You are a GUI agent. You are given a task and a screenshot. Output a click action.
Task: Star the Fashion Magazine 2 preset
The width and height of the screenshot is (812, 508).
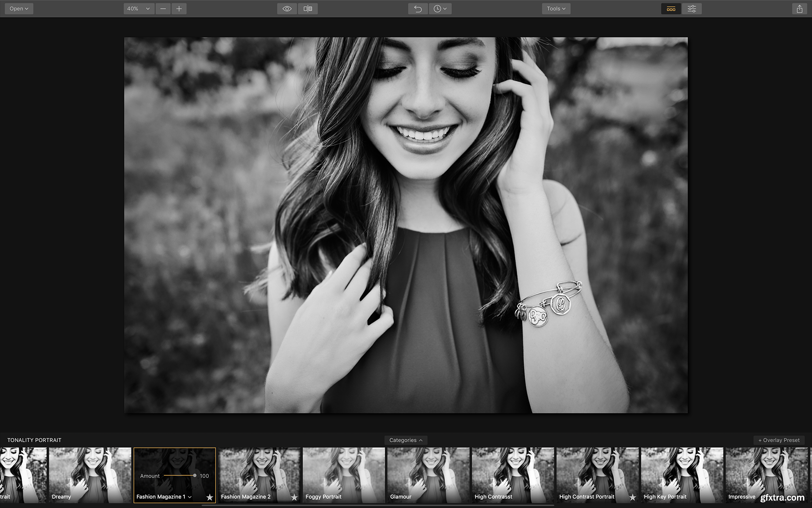(294, 497)
